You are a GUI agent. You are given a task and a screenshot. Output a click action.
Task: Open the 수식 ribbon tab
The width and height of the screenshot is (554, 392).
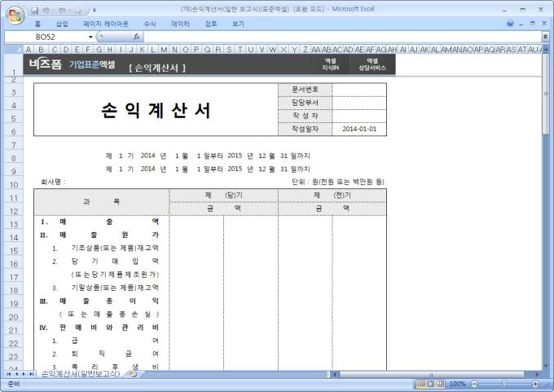[150, 24]
